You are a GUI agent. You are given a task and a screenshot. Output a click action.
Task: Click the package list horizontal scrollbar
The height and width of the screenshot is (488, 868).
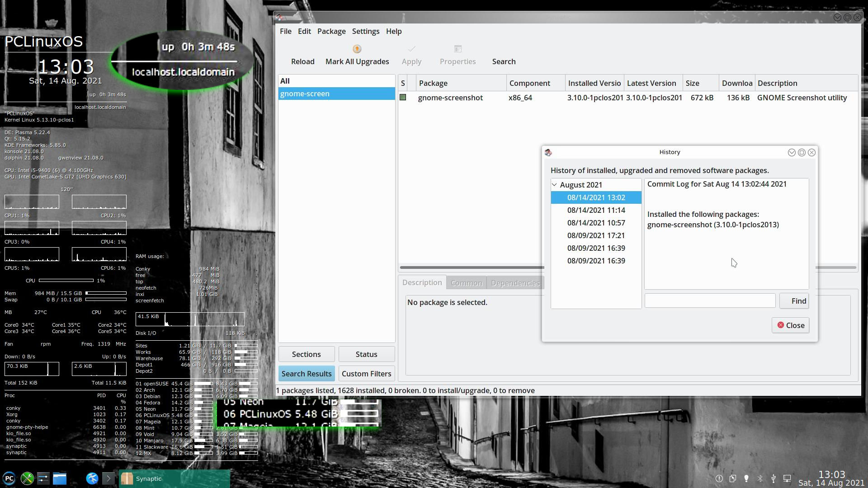point(472,267)
